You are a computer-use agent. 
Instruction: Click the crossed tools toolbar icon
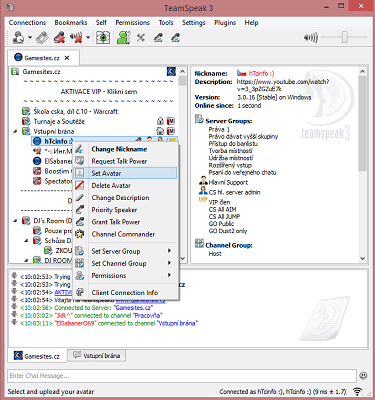(141, 37)
